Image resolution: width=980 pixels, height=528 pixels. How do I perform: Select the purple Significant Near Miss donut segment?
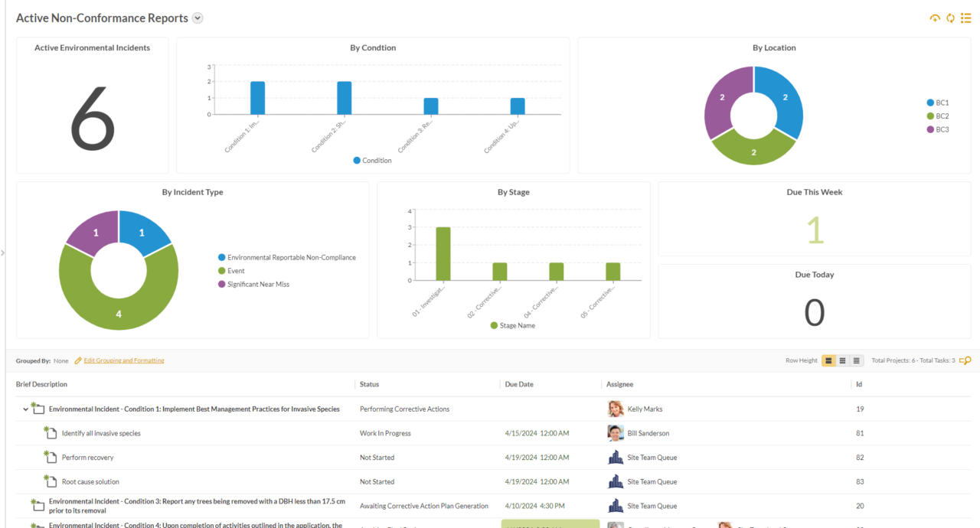coord(95,231)
